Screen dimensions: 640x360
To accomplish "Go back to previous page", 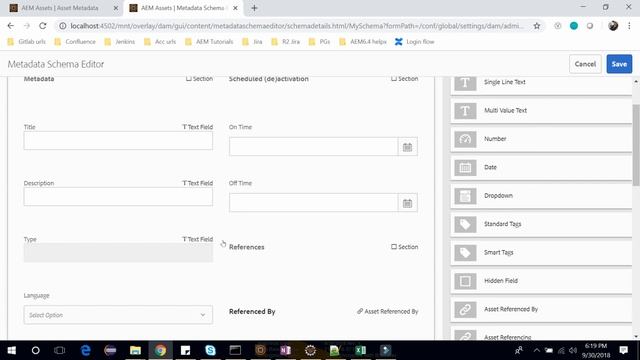I will 11,26.
